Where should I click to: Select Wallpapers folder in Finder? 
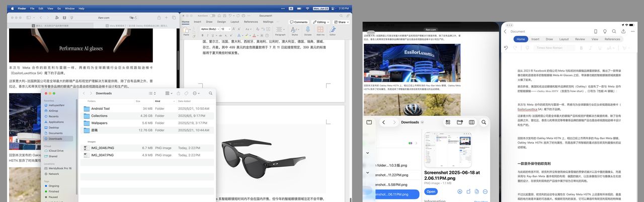click(147, 123)
